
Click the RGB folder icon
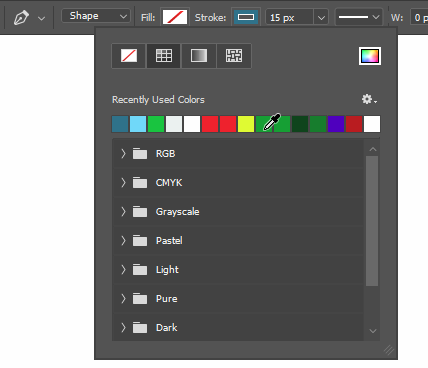[140, 153]
